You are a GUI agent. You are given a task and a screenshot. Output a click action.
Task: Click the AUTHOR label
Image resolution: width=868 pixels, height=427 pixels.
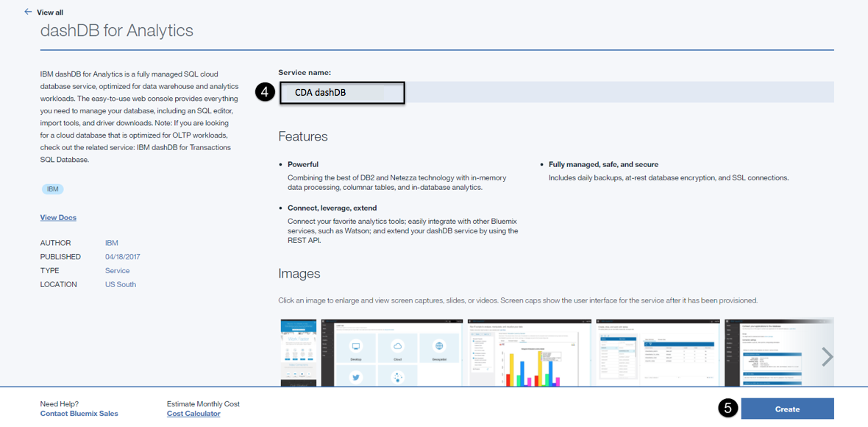pyautogui.click(x=55, y=242)
